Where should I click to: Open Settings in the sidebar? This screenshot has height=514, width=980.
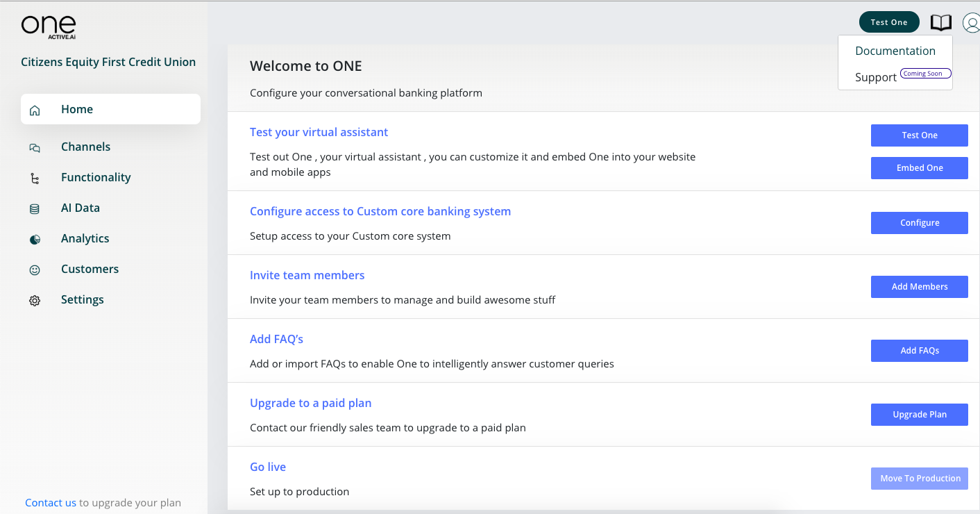click(x=83, y=299)
